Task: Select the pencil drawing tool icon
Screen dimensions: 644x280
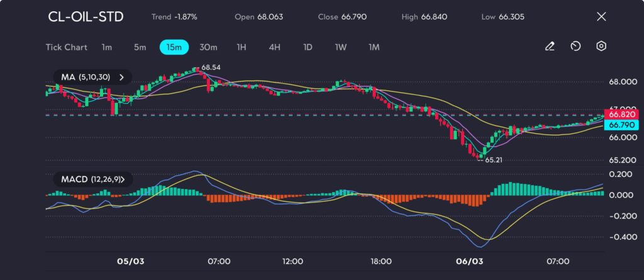Action: pos(550,46)
